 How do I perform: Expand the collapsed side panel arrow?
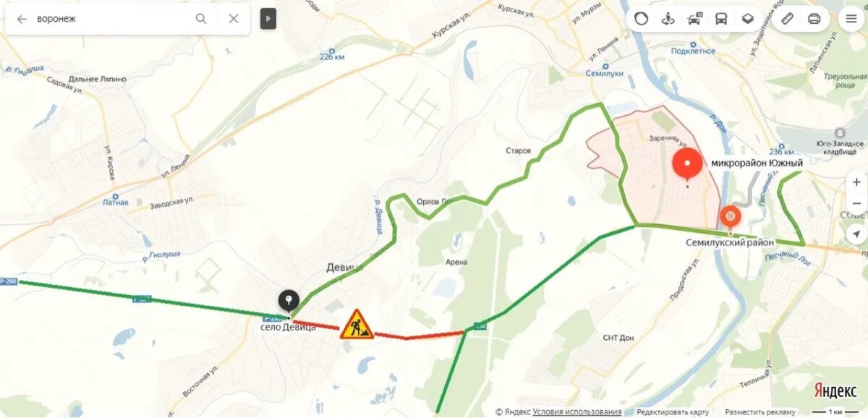coord(268,19)
